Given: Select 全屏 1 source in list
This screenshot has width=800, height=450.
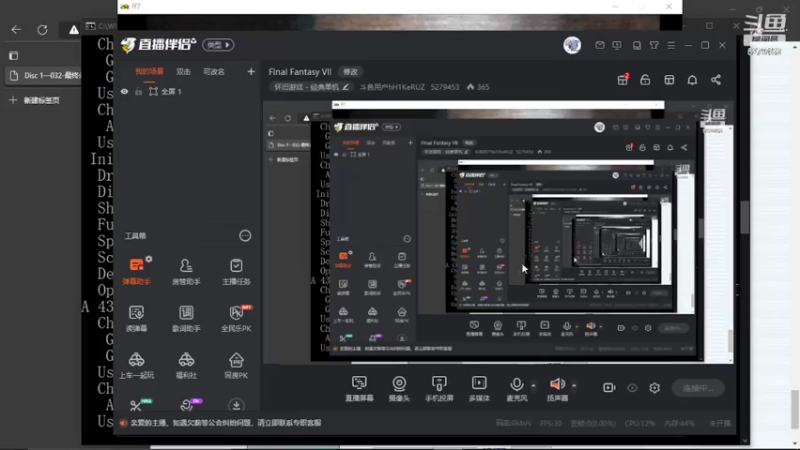Looking at the screenshot, I should click(x=172, y=91).
